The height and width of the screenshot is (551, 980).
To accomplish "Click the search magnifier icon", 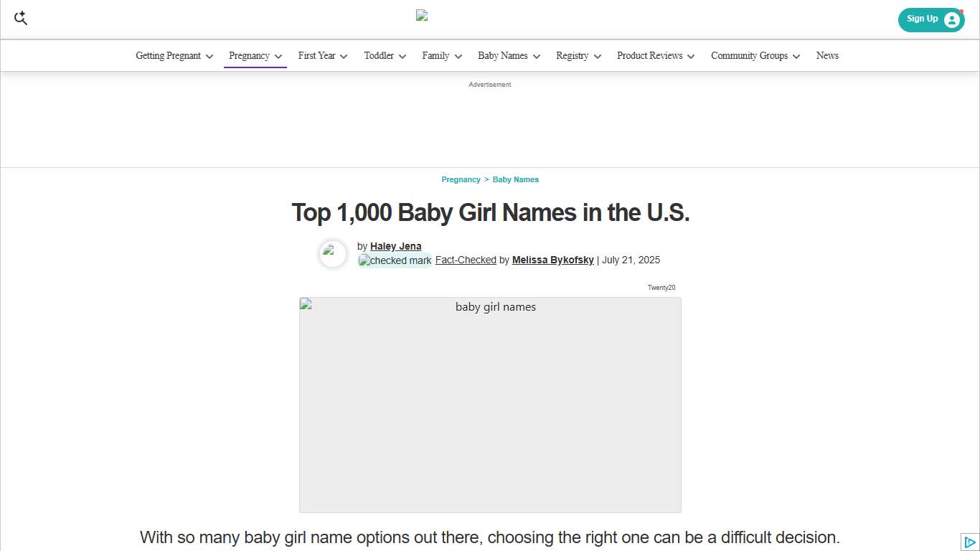I will (x=20, y=18).
